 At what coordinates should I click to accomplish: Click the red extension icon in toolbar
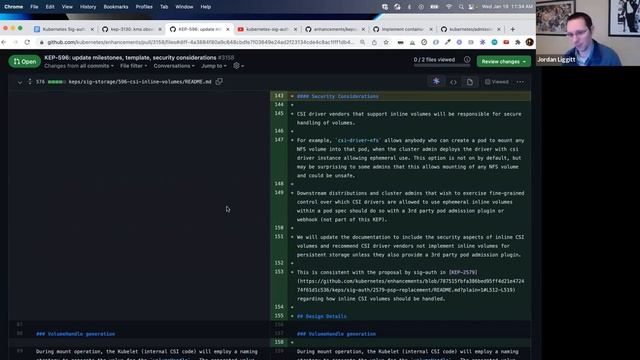point(506,42)
